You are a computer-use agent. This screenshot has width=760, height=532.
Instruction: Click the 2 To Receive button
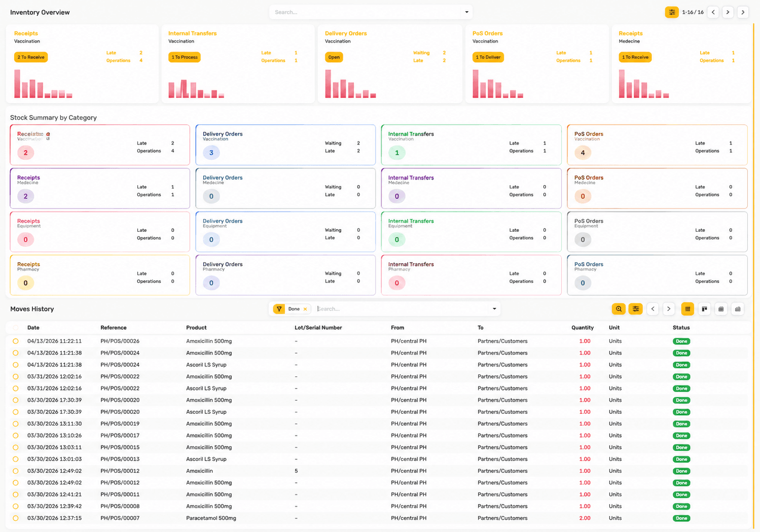click(31, 57)
